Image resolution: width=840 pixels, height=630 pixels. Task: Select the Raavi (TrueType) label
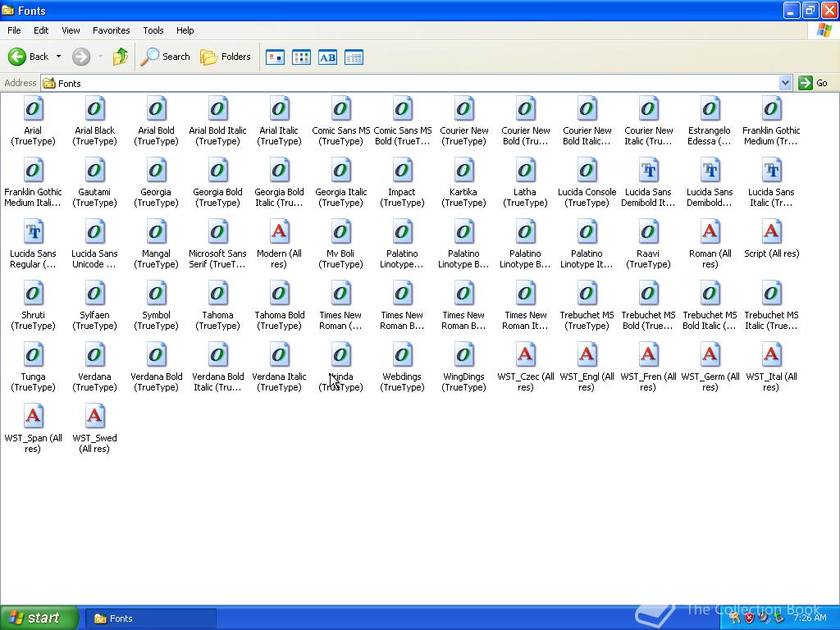pos(648,258)
